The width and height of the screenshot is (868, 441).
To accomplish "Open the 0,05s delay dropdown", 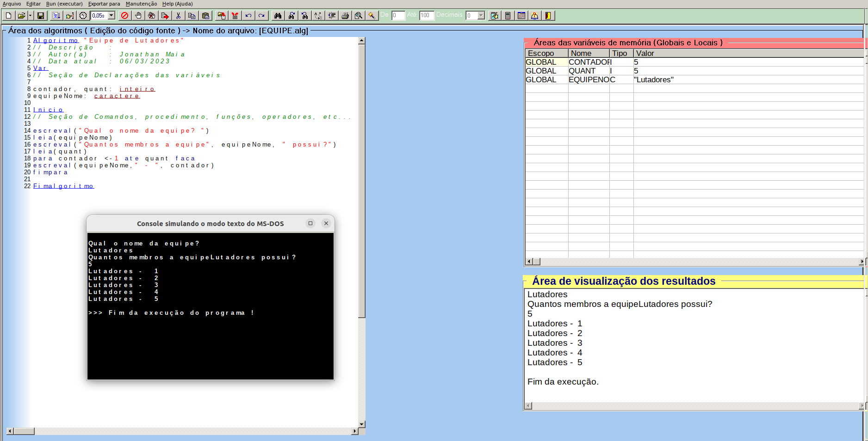I will pos(112,16).
